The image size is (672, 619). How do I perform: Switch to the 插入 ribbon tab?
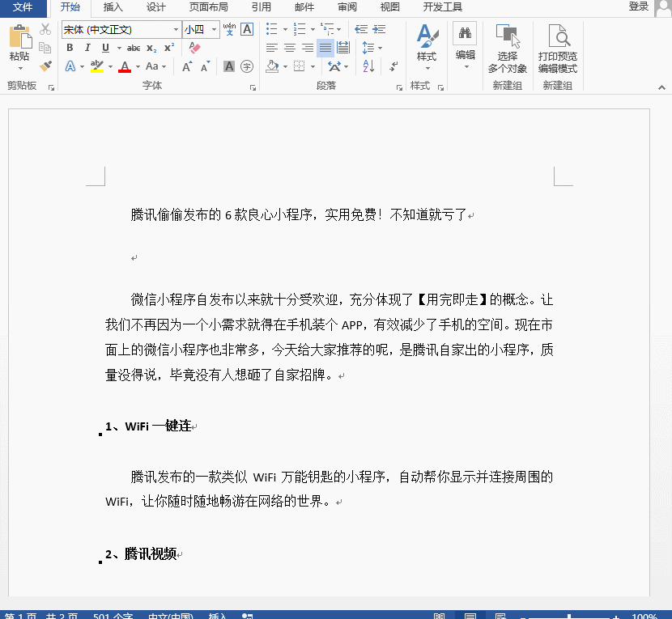(113, 8)
